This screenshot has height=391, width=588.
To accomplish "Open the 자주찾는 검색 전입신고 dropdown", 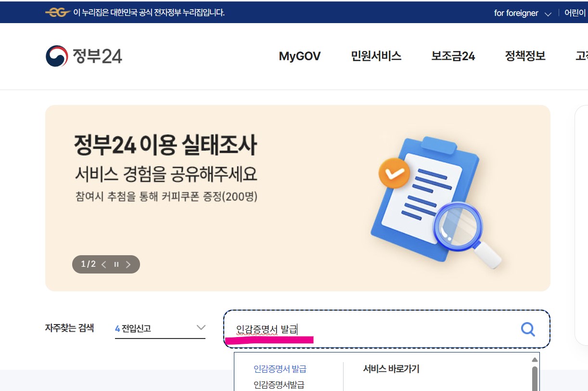I will 160,328.
